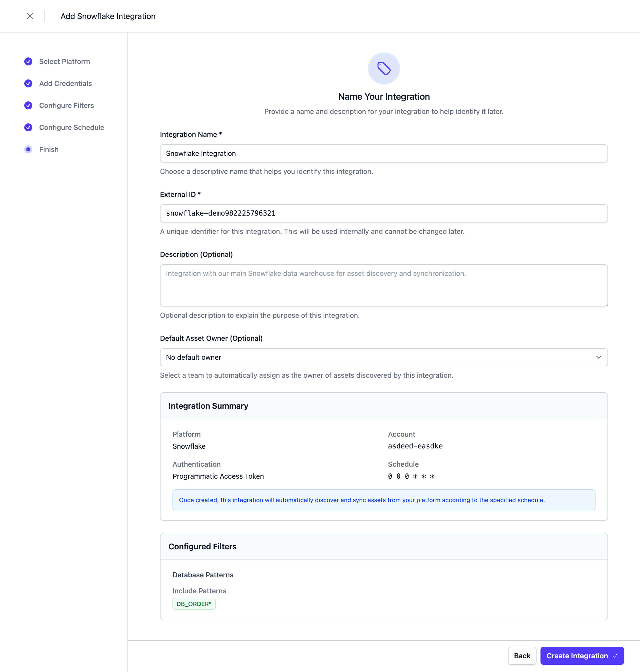Click the Description text area
Viewport: 640px width, 672px height.
coord(384,285)
